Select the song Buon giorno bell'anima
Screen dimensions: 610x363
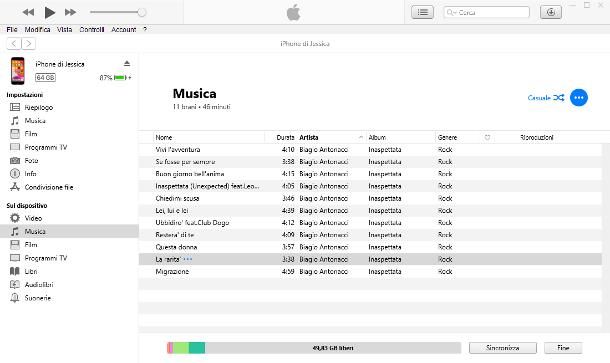tap(370, 174)
